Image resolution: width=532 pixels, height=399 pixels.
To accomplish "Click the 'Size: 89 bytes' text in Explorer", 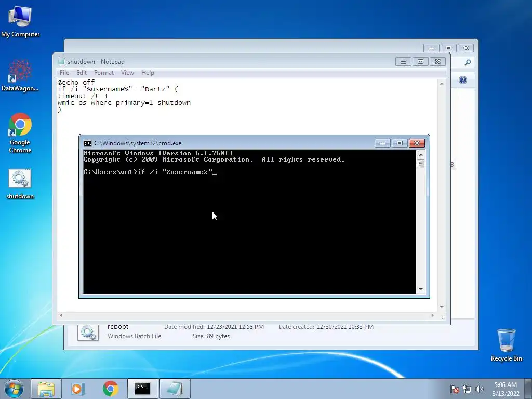I will (211, 336).
